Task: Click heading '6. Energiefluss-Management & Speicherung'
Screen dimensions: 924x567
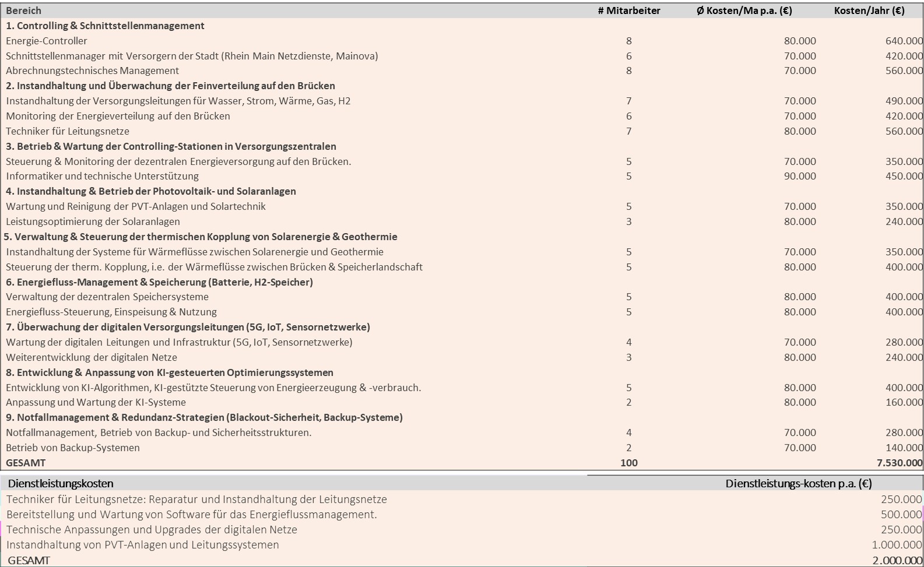Action: (159, 282)
